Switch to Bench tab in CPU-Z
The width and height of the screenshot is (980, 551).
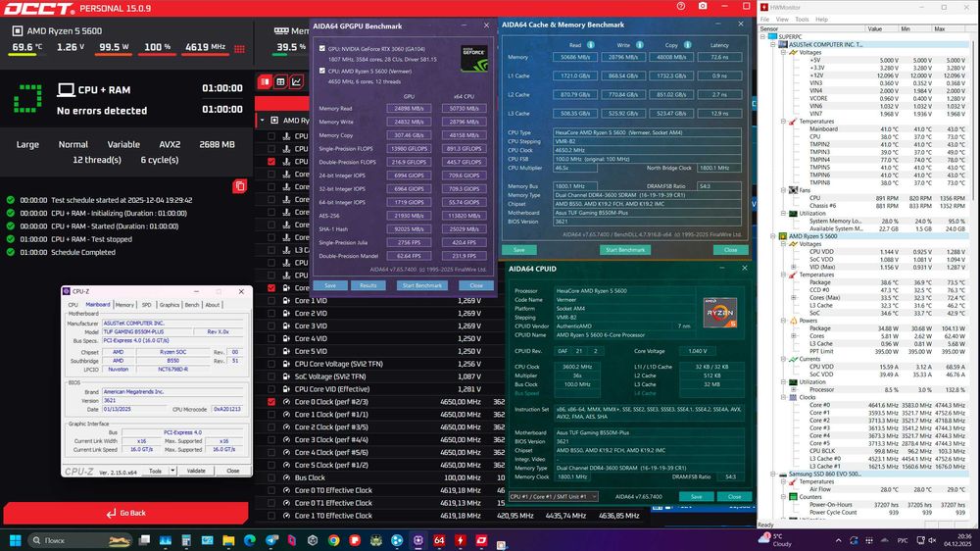(x=192, y=305)
